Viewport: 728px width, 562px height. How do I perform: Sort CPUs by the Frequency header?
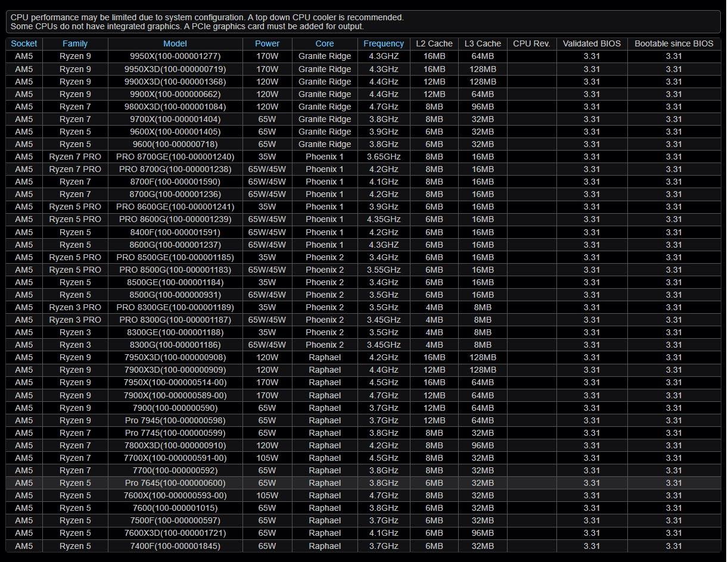pos(383,43)
